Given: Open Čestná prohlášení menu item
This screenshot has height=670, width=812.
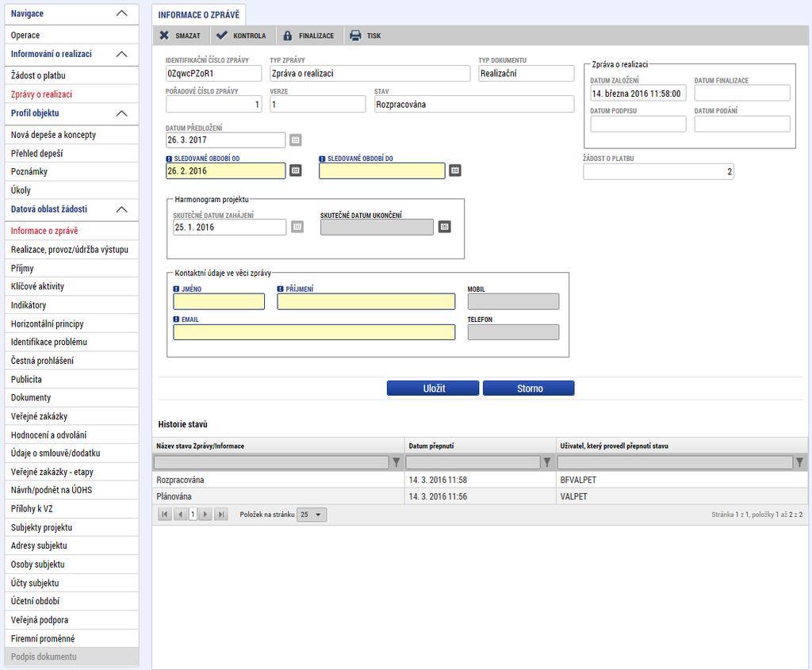Looking at the screenshot, I should point(71,360).
